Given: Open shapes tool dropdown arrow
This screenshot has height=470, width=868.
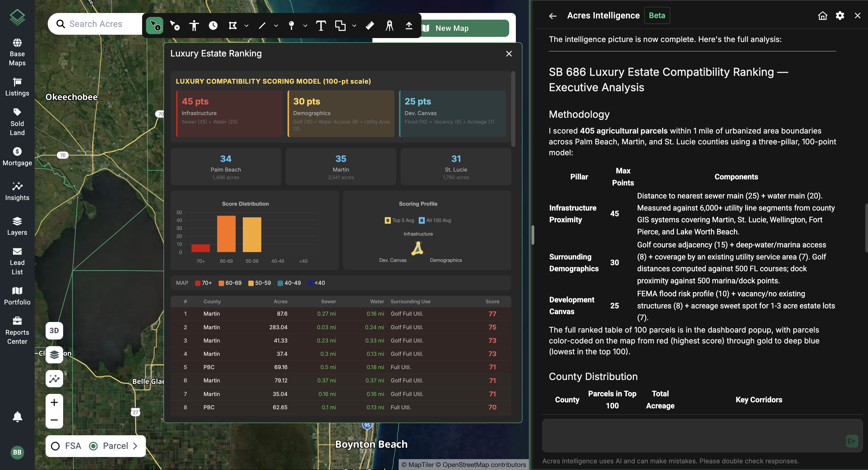Looking at the screenshot, I should 354,26.
